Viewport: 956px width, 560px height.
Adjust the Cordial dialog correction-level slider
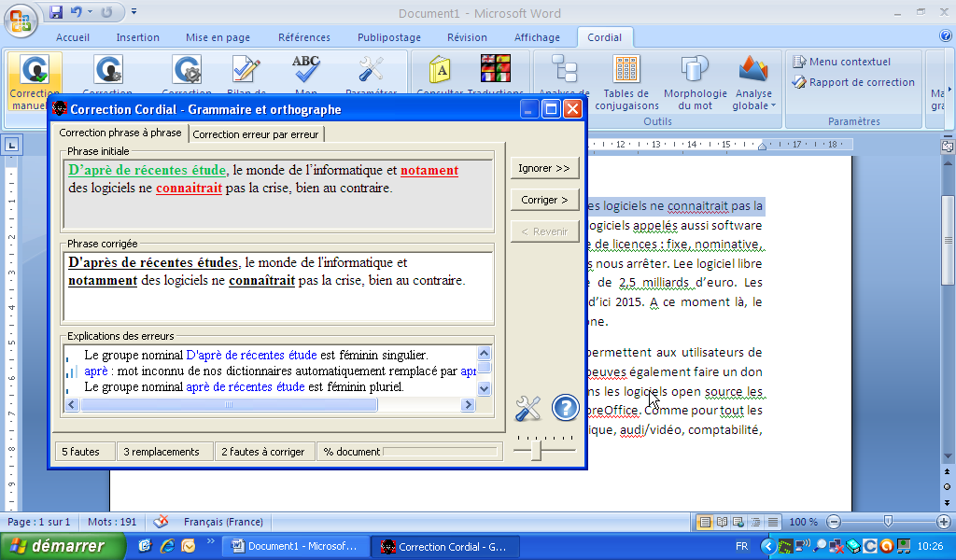537,450
